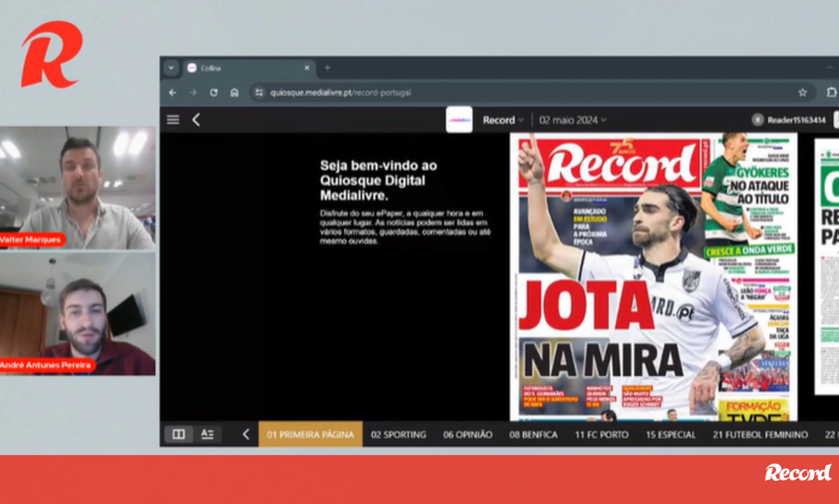Open the Record publication dropdown
The width and height of the screenshot is (839, 504).
point(503,120)
